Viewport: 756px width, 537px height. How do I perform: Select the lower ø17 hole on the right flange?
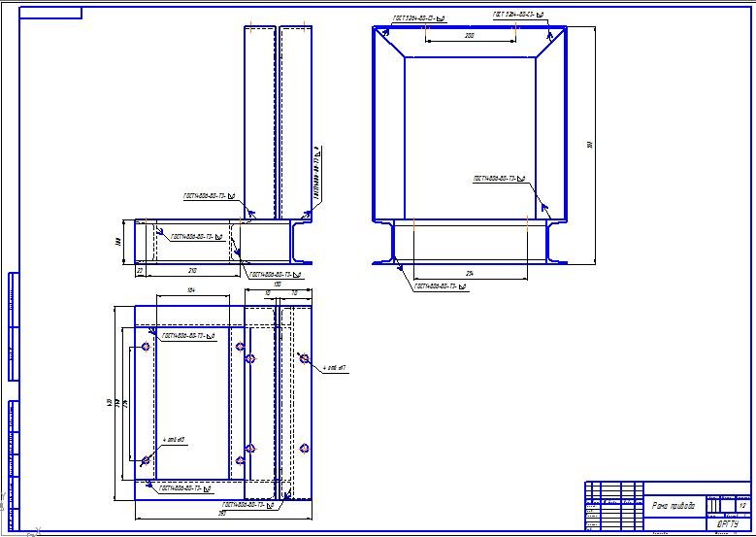click(x=304, y=448)
